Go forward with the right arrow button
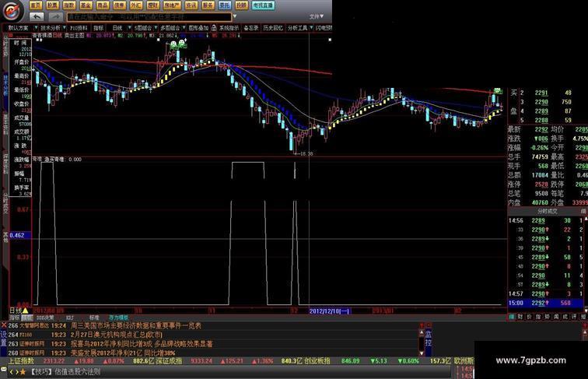 pyautogui.click(x=55, y=16)
